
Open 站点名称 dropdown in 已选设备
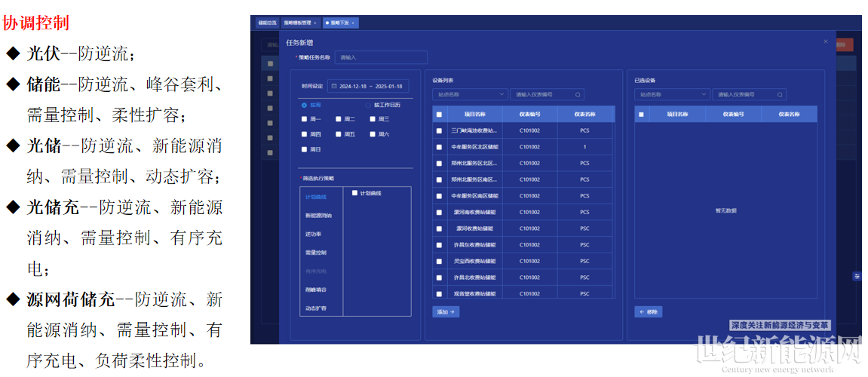tap(672, 95)
